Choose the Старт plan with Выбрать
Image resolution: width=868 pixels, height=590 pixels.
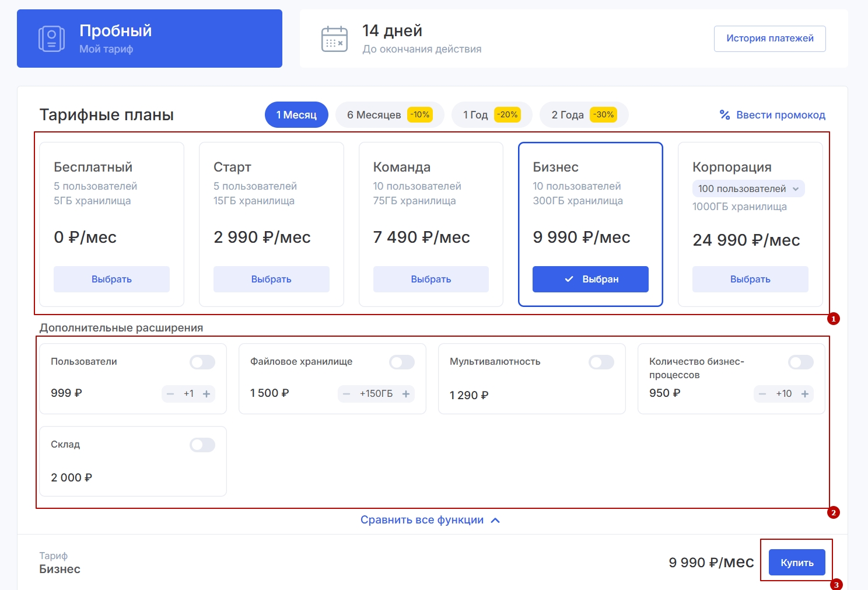point(271,279)
